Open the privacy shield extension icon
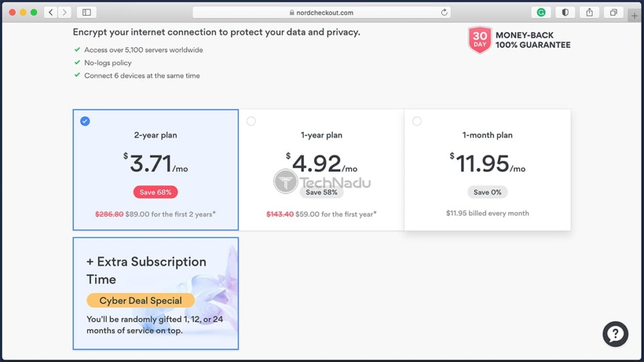Screen dimensions: 644x362 click(565, 13)
